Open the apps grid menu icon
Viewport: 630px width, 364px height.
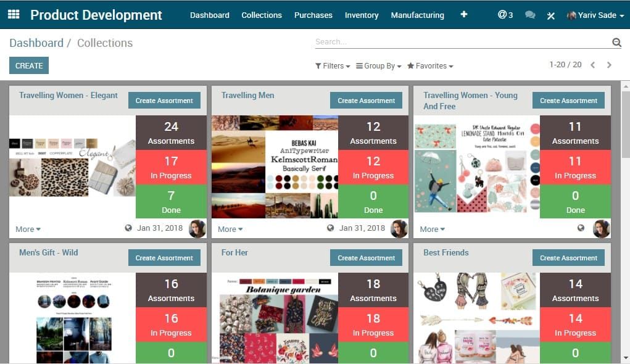coord(14,14)
